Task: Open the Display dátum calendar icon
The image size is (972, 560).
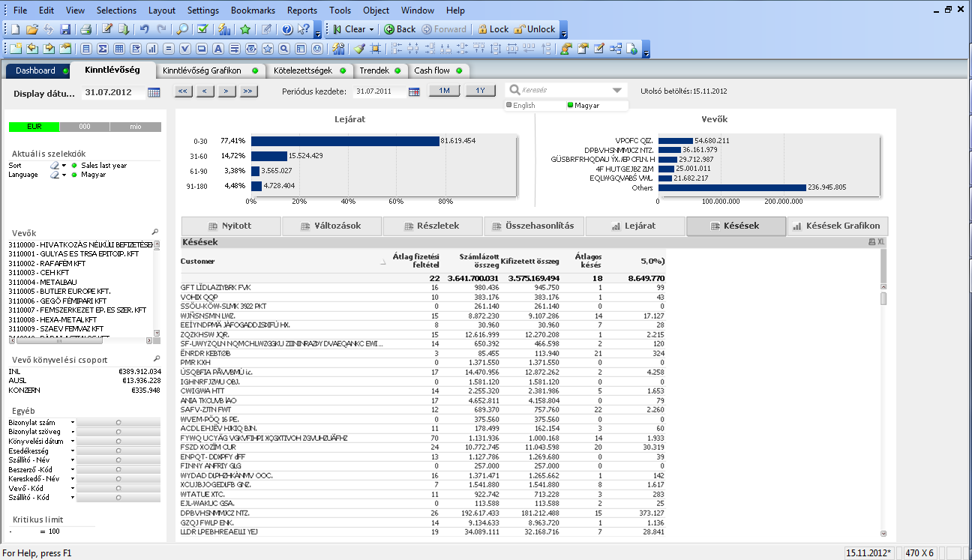Action: 154,92
